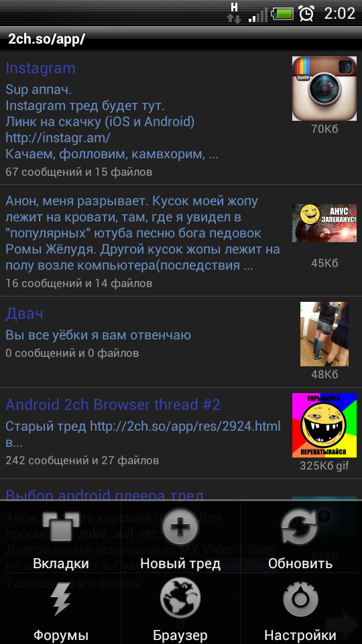Select the Настройки menu label
The image size is (362, 644).
[300, 635]
